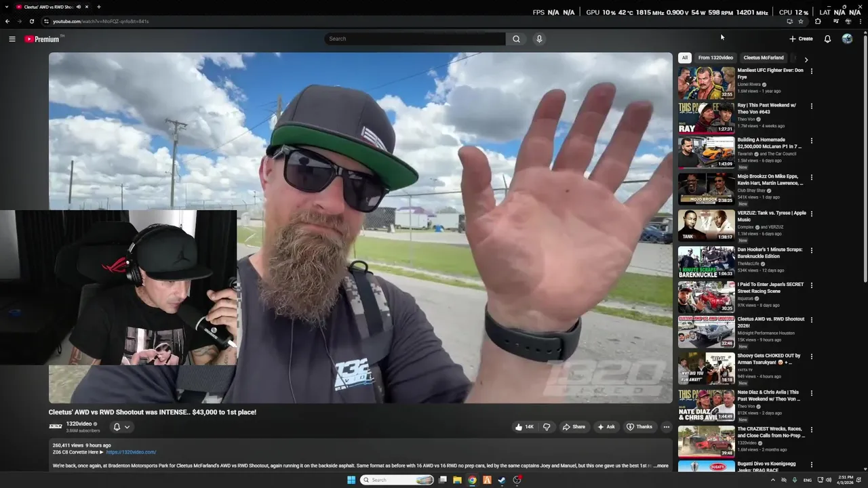868x488 pixels.
Task: View site information icon
Action: tap(47, 21)
